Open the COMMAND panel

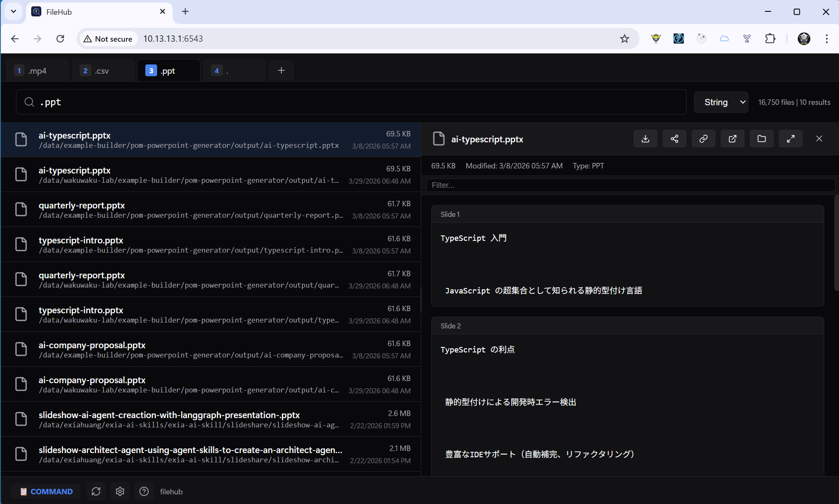(x=45, y=491)
